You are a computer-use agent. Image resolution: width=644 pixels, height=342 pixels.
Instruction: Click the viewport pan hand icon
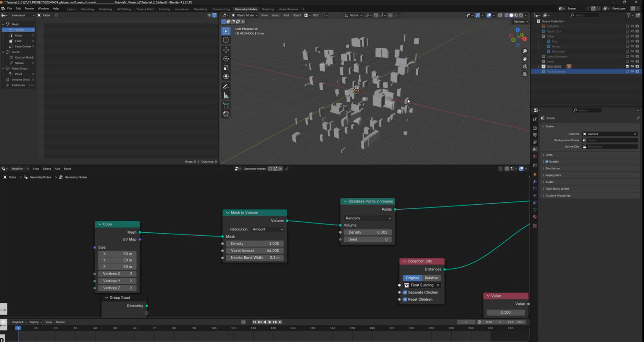[x=525, y=59]
